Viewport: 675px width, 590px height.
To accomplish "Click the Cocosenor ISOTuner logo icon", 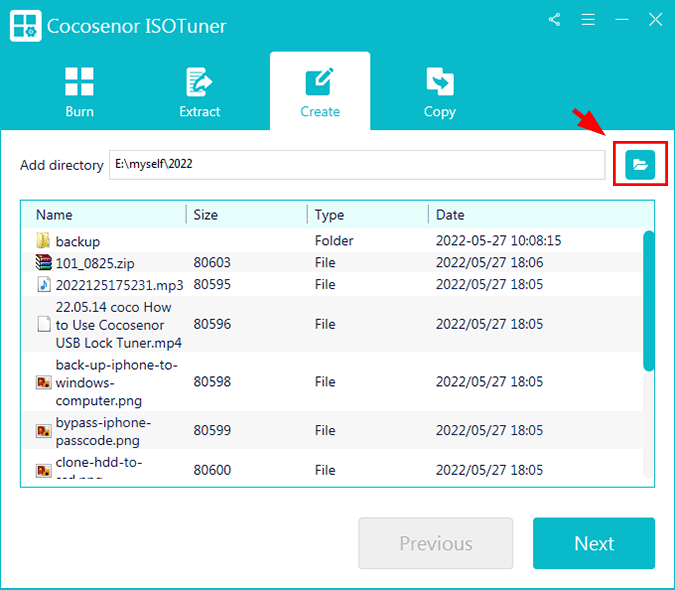I will (x=26, y=26).
